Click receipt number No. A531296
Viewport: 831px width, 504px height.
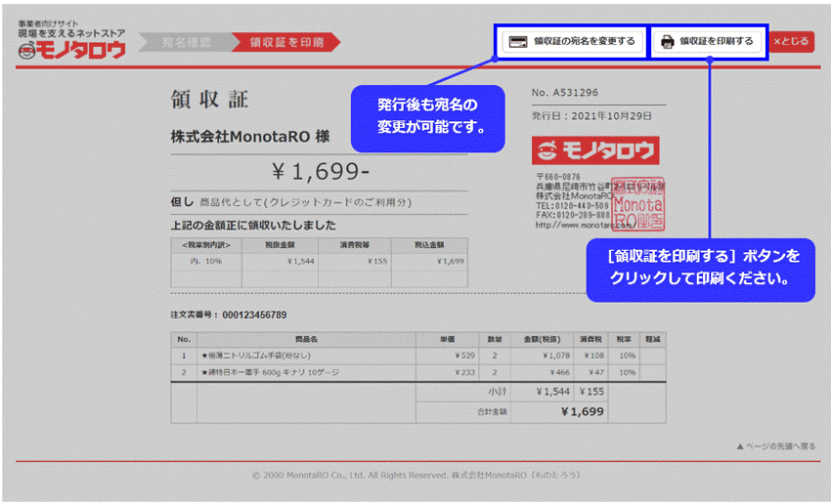point(565,93)
